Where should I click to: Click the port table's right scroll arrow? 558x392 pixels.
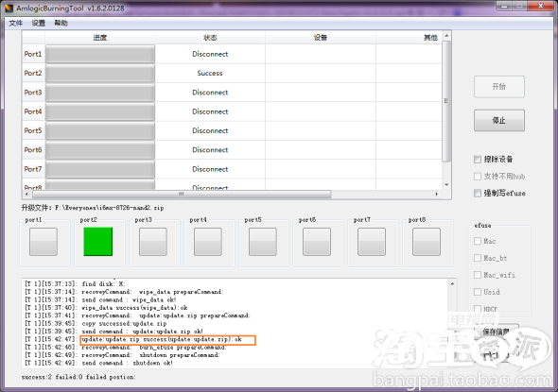tap(437, 194)
